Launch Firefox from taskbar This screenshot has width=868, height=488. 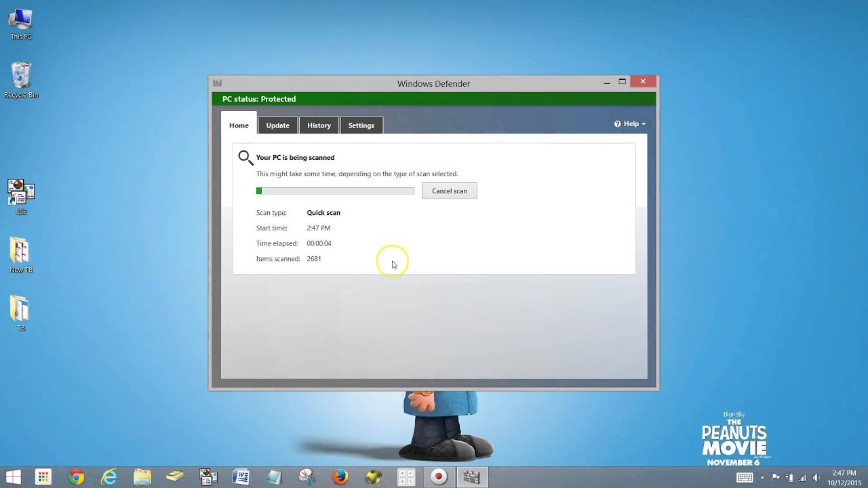click(340, 477)
